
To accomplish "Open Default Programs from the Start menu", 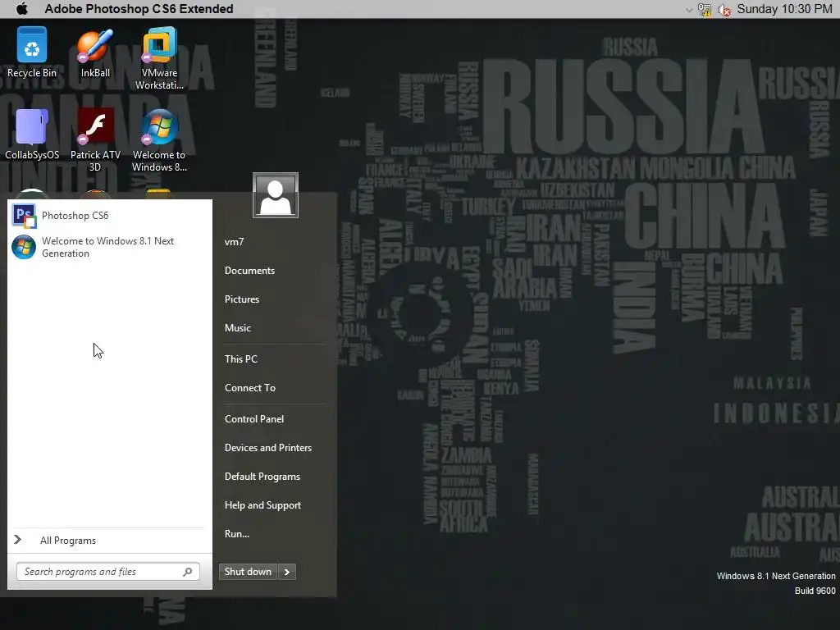I will 262,477.
